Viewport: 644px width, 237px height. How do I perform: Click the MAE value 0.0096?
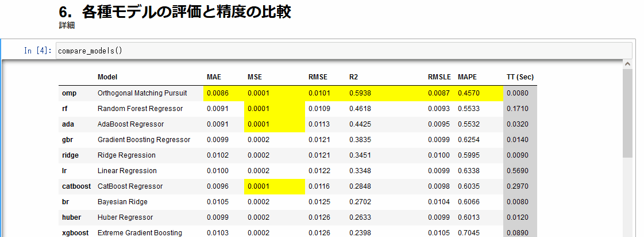pos(218,186)
